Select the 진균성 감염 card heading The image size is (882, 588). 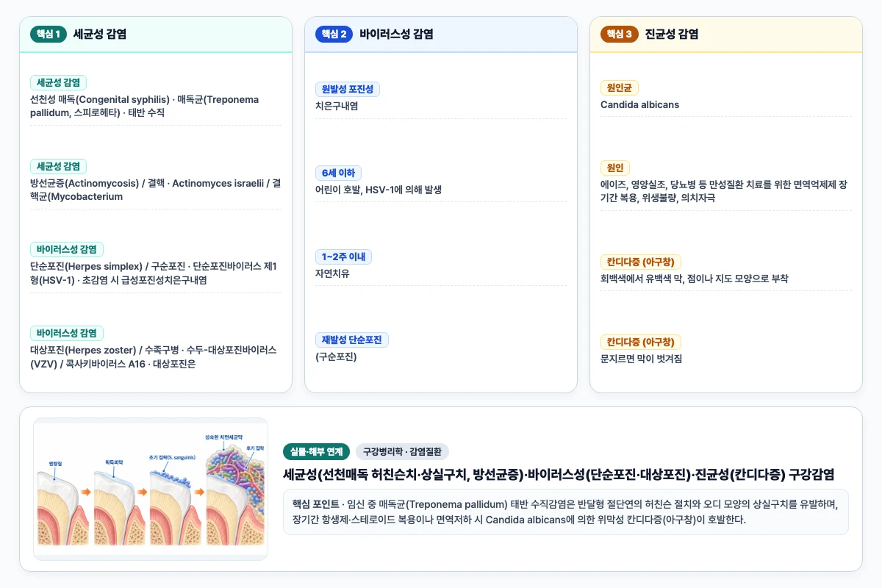pyautogui.click(x=671, y=34)
